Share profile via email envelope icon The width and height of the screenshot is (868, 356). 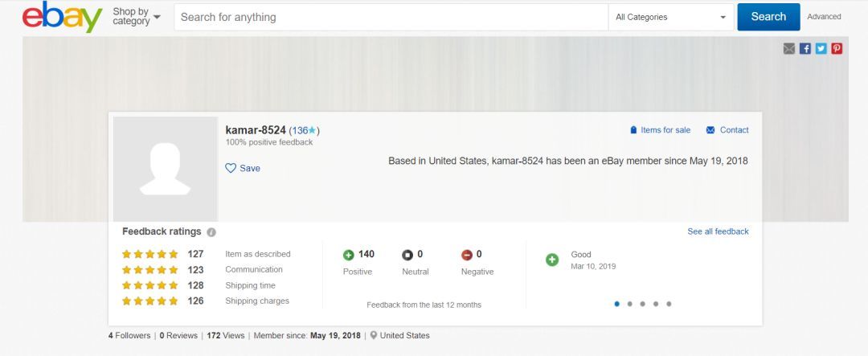pyautogui.click(x=789, y=48)
